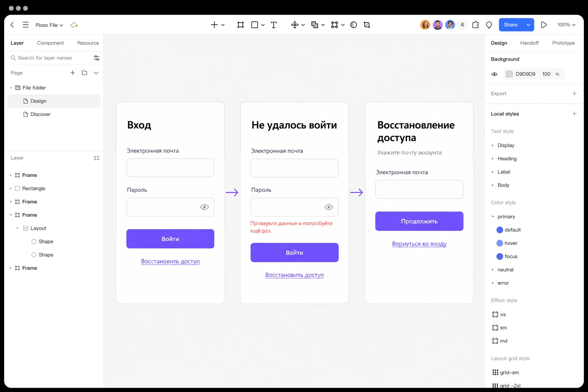Select the hover color style swatch

coord(500,243)
